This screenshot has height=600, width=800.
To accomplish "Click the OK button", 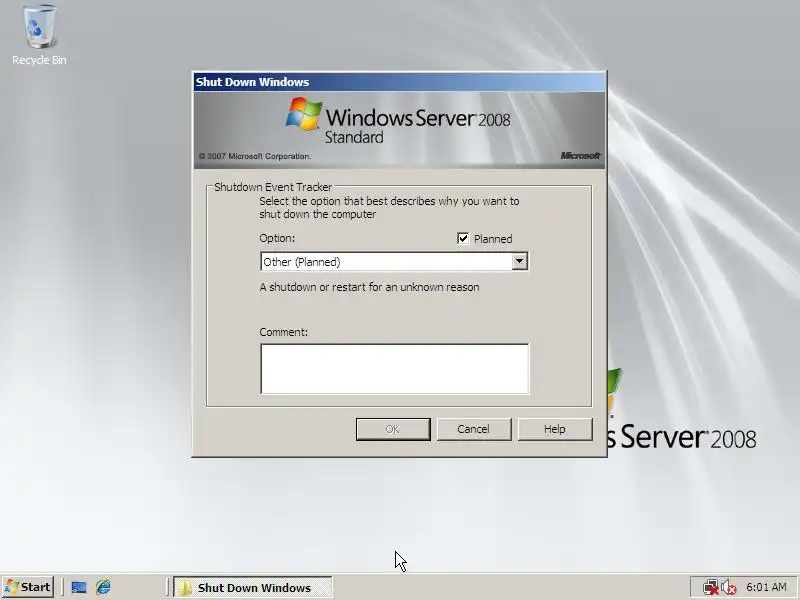I will click(x=393, y=429).
